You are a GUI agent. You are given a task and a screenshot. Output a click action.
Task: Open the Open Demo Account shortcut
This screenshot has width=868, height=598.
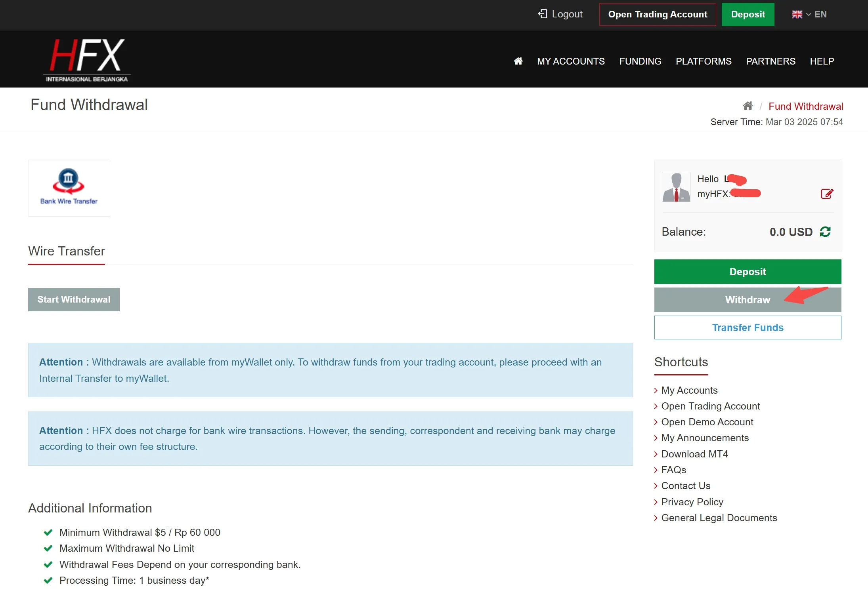click(707, 422)
